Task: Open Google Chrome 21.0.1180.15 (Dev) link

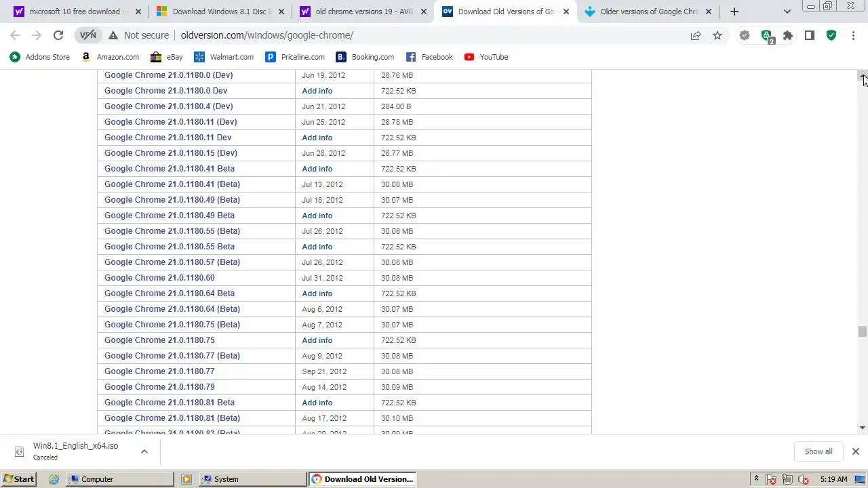Action: 171,153
